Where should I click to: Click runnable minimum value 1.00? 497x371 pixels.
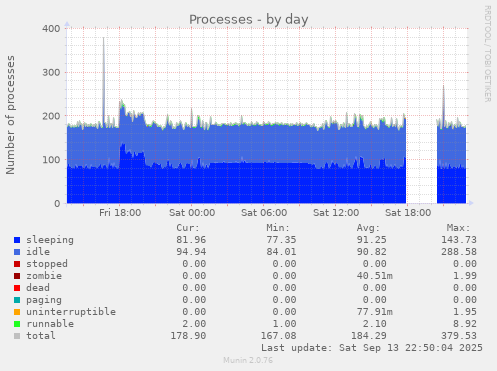(x=284, y=324)
